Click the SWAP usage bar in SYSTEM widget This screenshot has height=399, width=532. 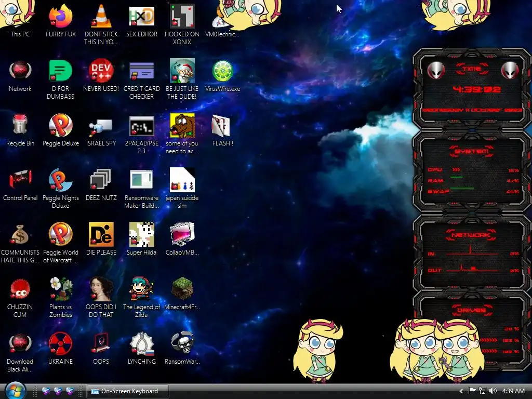[462, 188]
